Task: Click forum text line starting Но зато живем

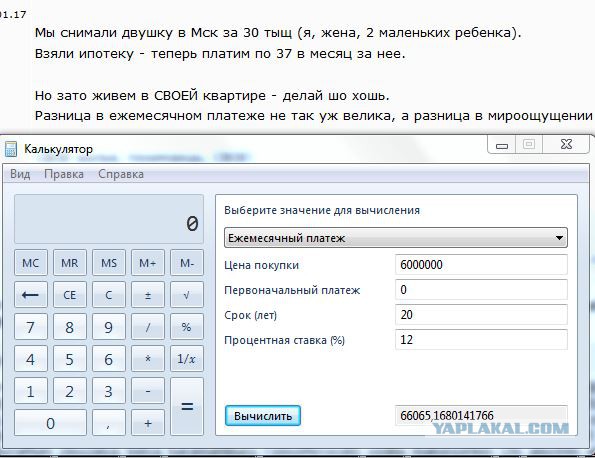Action: (212, 95)
